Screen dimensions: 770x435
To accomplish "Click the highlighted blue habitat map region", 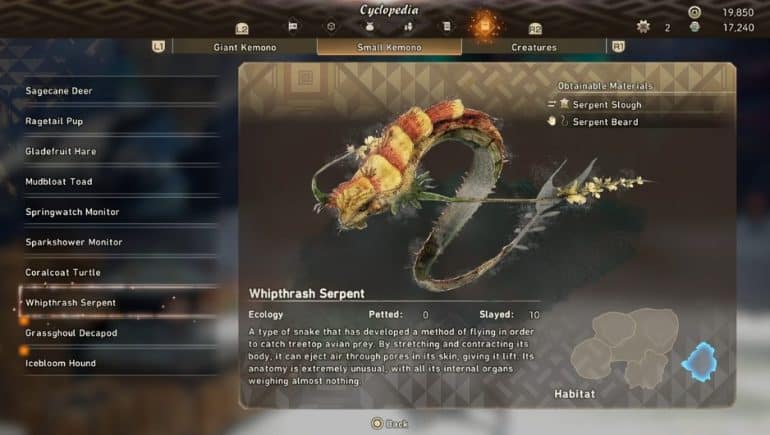I will [699, 362].
